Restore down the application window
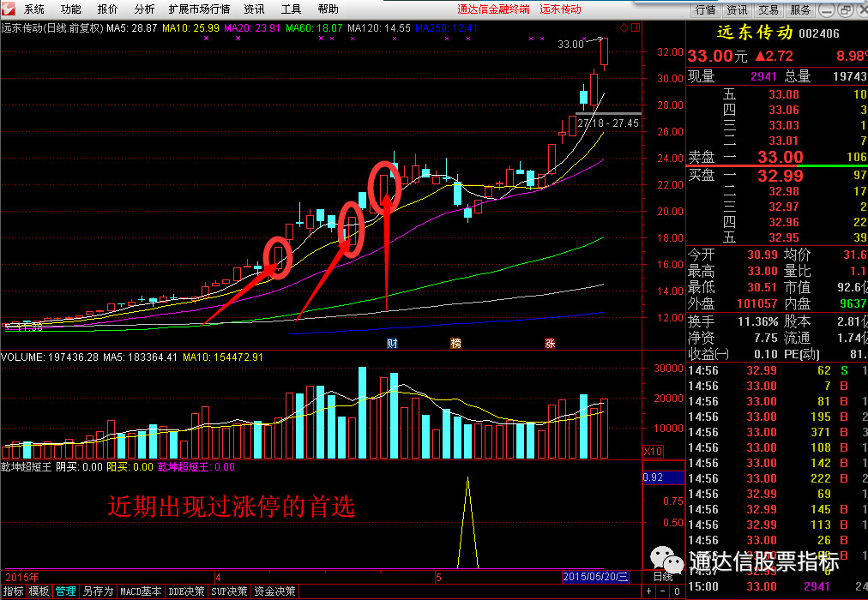The width and height of the screenshot is (868, 600). tap(846, 10)
